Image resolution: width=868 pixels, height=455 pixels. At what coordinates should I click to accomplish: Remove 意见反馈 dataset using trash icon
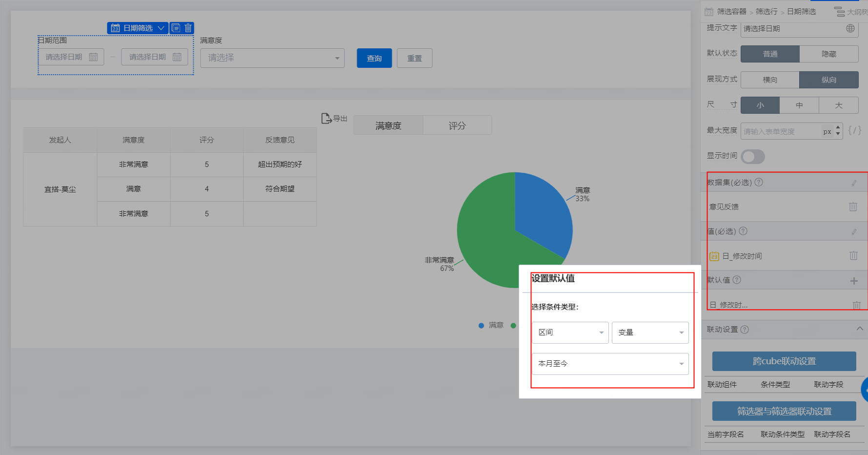coord(853,207)
